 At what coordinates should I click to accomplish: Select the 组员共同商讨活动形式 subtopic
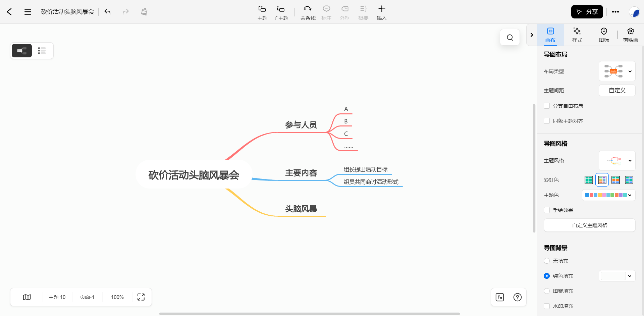371,181
